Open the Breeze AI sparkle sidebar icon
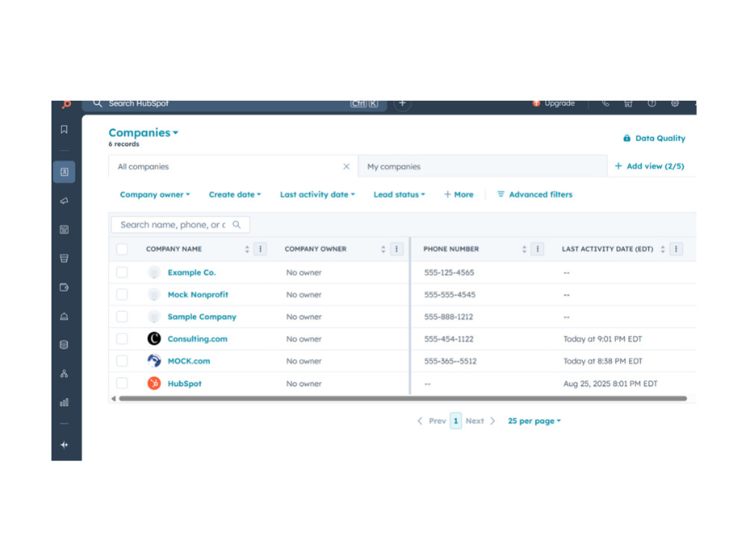Screen dimensions: 747x560 tap(63, 445)
